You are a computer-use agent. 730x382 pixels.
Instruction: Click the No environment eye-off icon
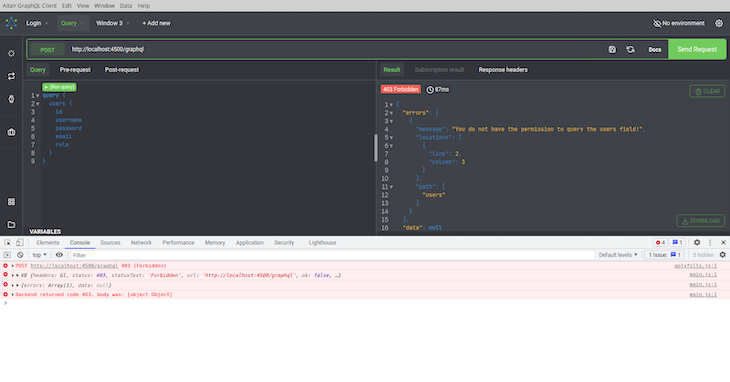click(657, 23)
